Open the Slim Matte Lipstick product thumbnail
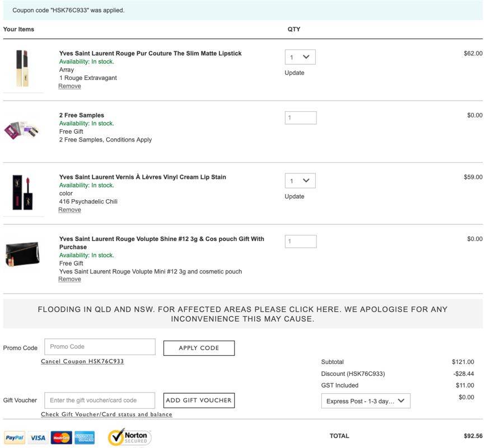The image size is (486, 448). pos(22,68)
